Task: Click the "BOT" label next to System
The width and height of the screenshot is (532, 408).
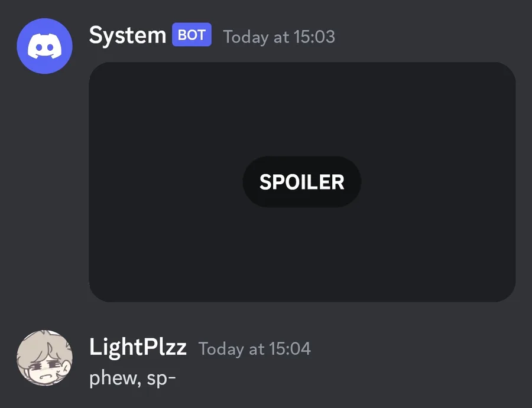Action: pyautogui.click(x=192, y=35)
